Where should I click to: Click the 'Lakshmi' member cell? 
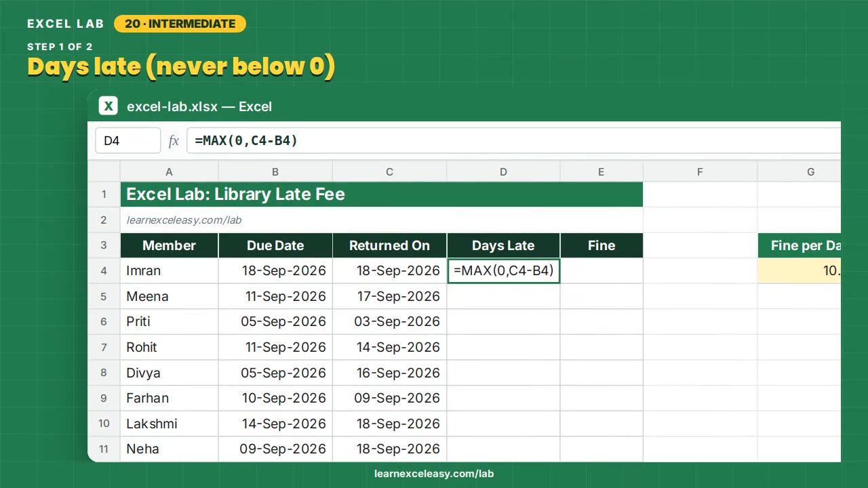pos(169,424)
